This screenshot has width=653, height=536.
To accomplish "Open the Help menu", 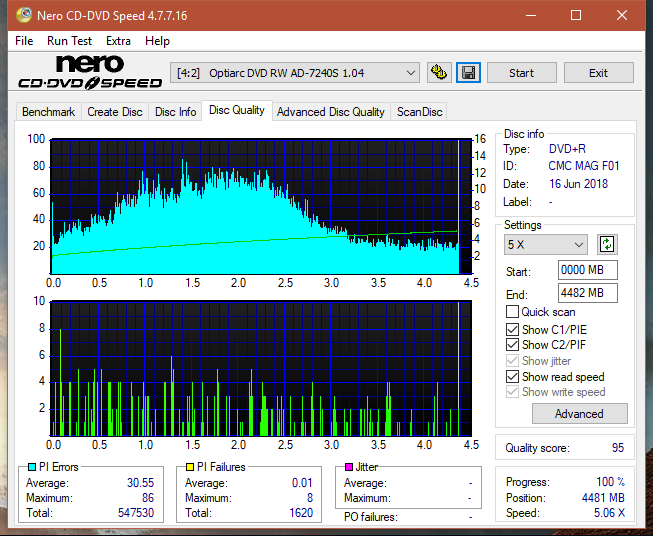I will click(157, 41).
